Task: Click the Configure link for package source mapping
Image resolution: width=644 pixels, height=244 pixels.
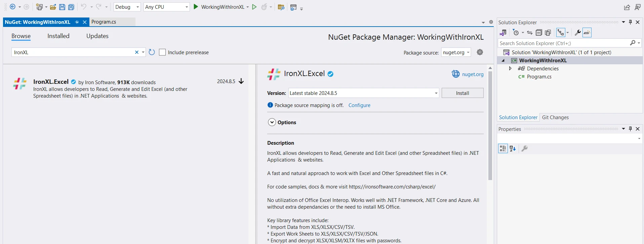Action: tap(359, 105)
